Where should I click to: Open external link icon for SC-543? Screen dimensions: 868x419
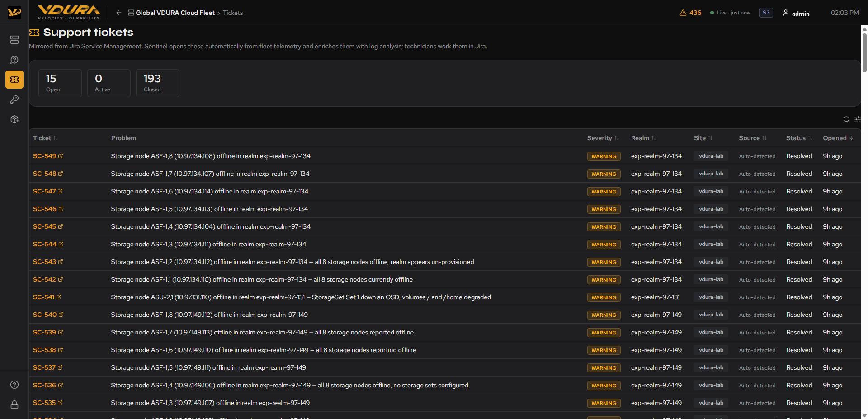[x=61, y=262]
